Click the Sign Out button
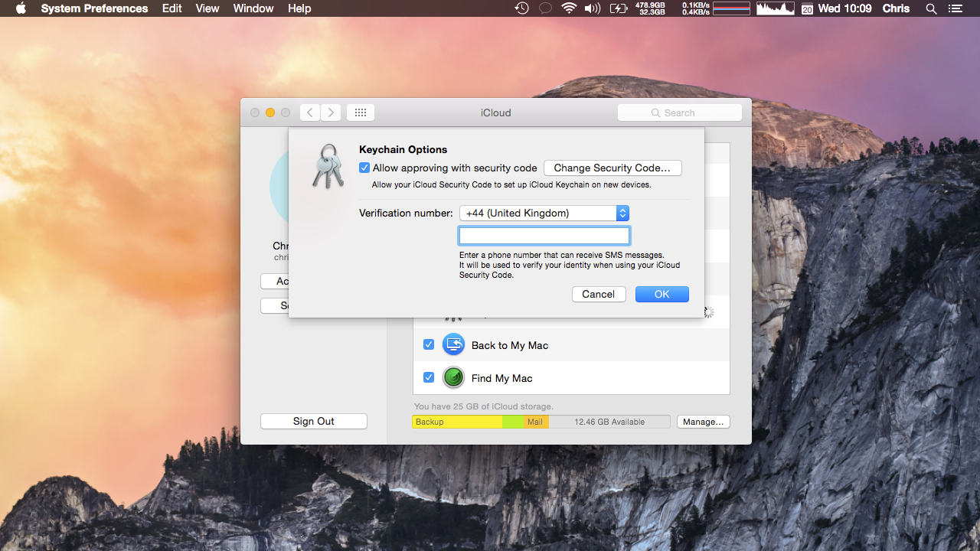Screen dimensions: 980x551 click(x=314, y=421)
